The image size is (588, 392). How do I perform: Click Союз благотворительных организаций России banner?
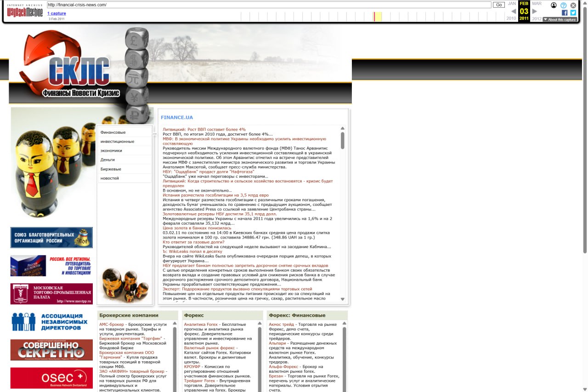click(51, 238)
